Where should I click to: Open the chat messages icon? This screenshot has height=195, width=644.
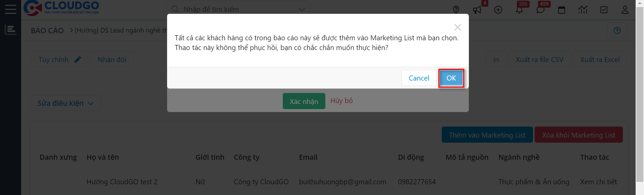tap(540, 10)
